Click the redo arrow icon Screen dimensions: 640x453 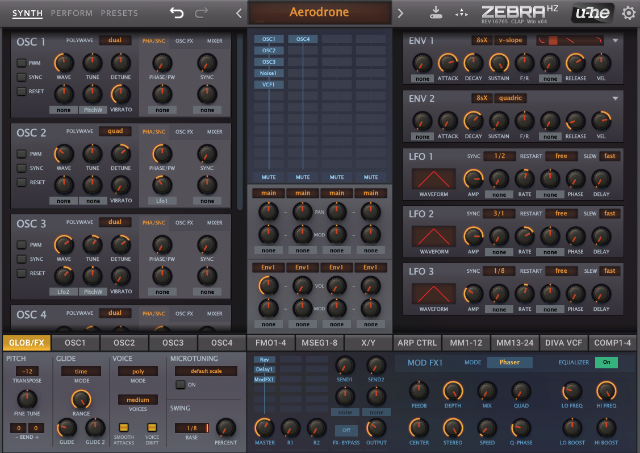tap(202, 13)
